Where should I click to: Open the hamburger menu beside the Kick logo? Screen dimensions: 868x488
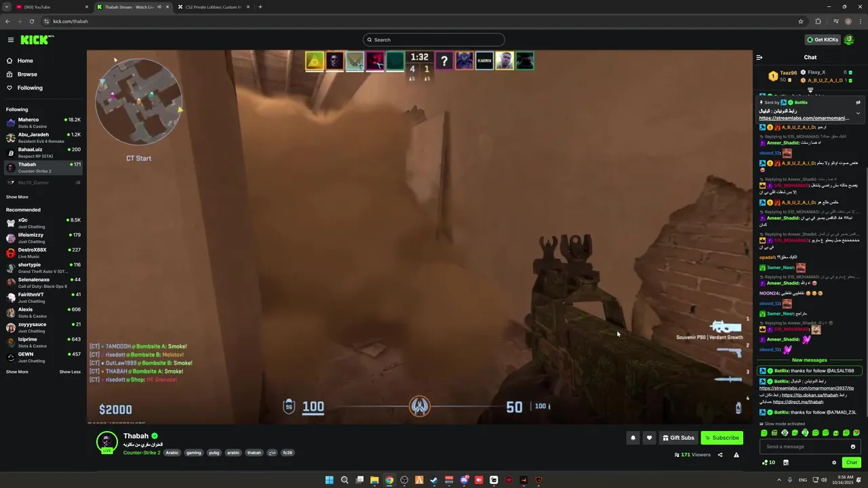pyautogui.click(x=11, y=40)
